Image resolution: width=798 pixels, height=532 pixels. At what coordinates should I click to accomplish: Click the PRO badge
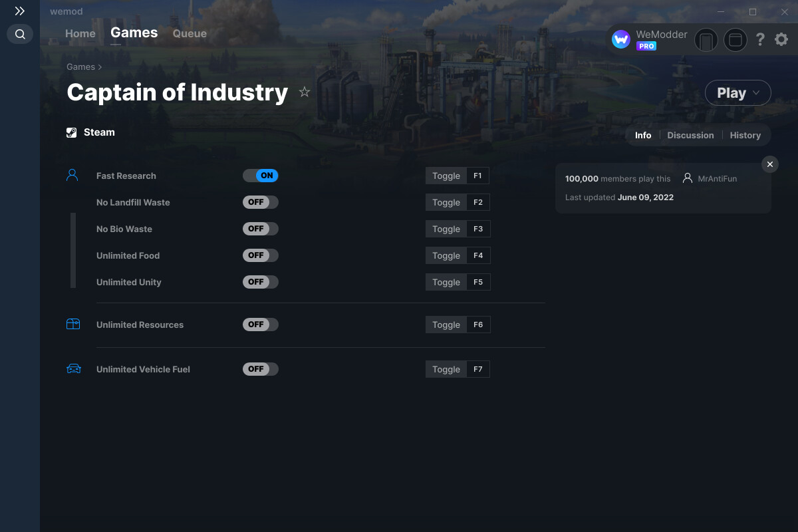click(x=646, y=47)
